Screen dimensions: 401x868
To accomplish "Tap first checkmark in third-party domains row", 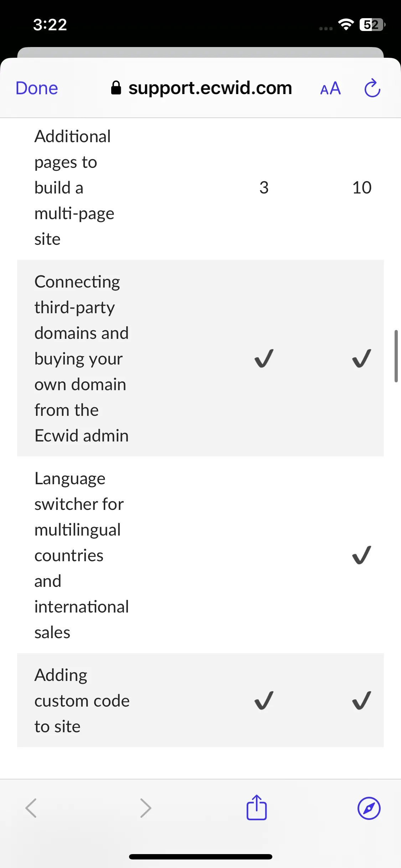I will click(264, 358).
